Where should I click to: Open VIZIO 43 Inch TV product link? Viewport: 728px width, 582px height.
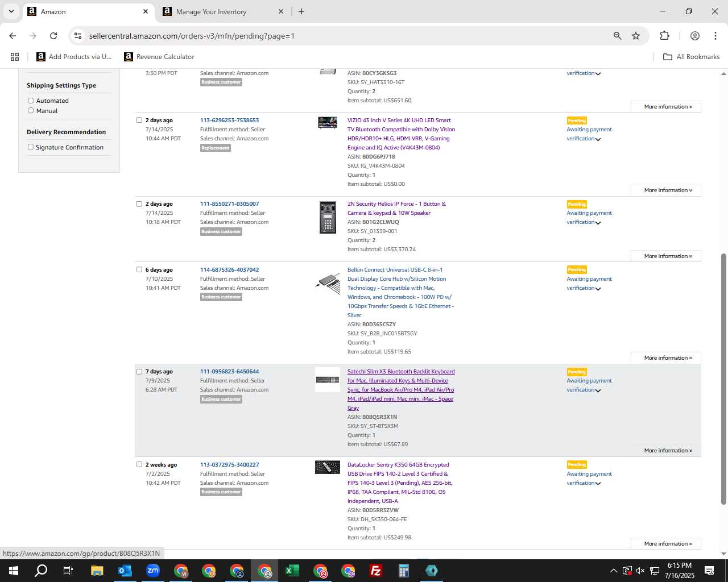[x=401, y=134]
